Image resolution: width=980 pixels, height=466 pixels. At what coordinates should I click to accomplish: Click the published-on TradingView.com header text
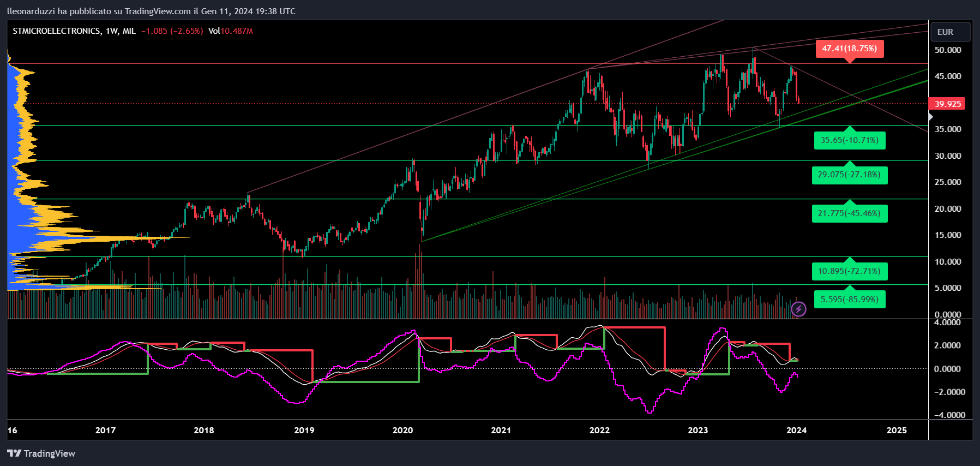(151, 11)
